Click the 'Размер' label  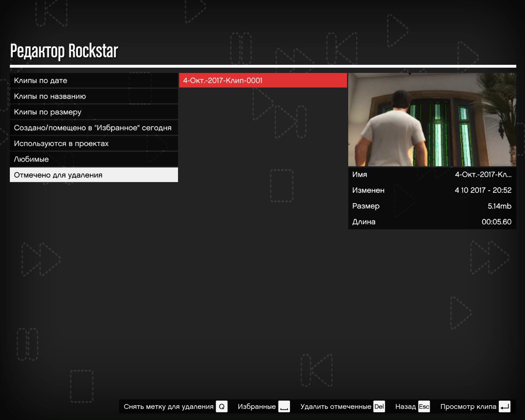coord(366,206)
